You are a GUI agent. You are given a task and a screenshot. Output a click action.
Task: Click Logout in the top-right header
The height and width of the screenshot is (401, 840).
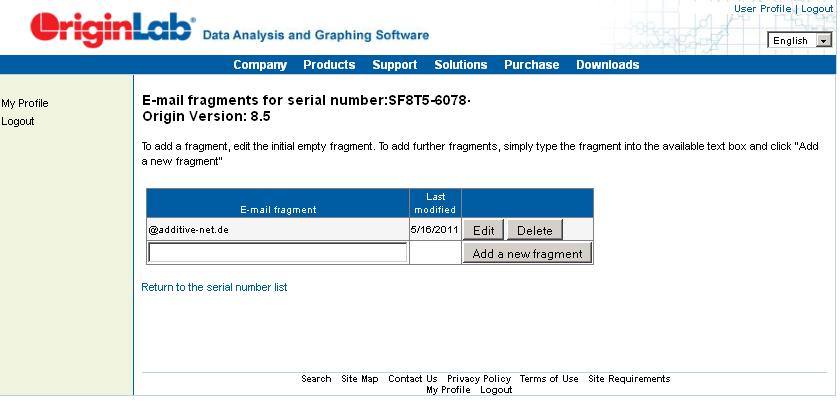click(817, 9)
